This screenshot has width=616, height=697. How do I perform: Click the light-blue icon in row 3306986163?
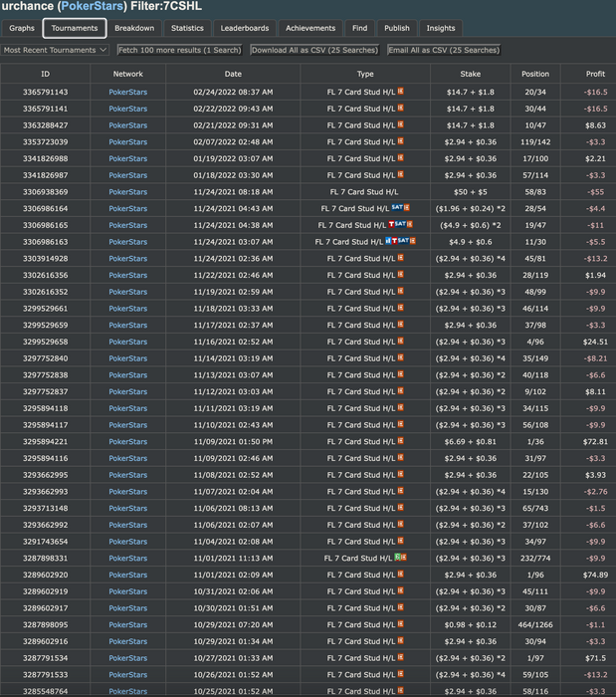tap(388, 241)
